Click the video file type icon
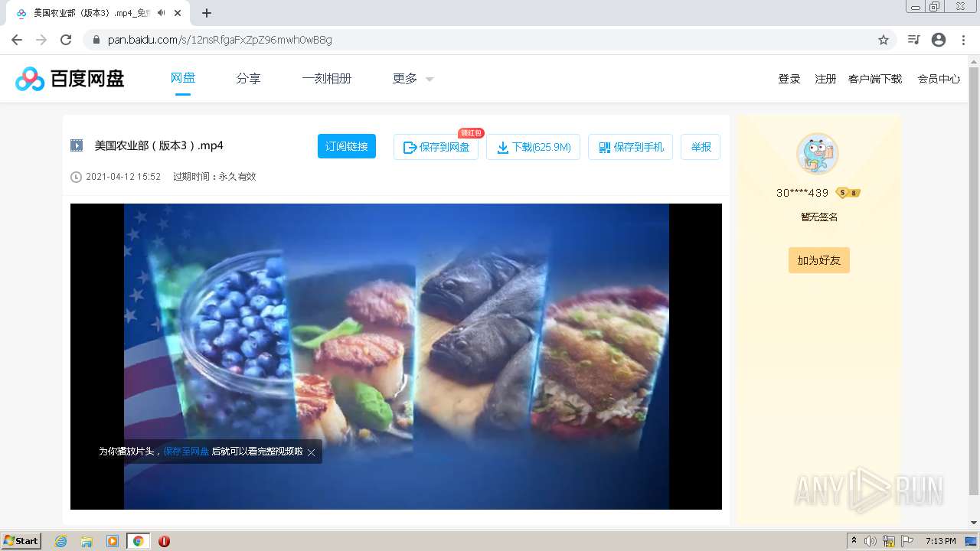This screenshot has height=551, width=980. (x=77, y=145)
